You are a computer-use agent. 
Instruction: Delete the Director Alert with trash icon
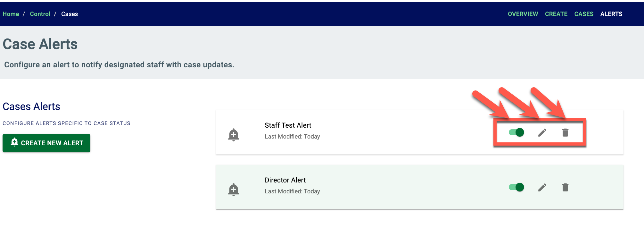565,187
